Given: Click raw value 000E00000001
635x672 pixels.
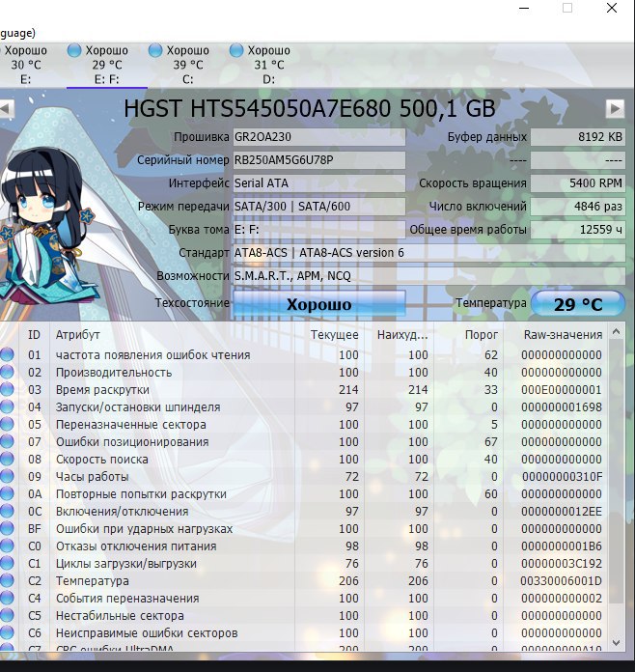Looking at the screenshot, I should [x=562, y=389].
